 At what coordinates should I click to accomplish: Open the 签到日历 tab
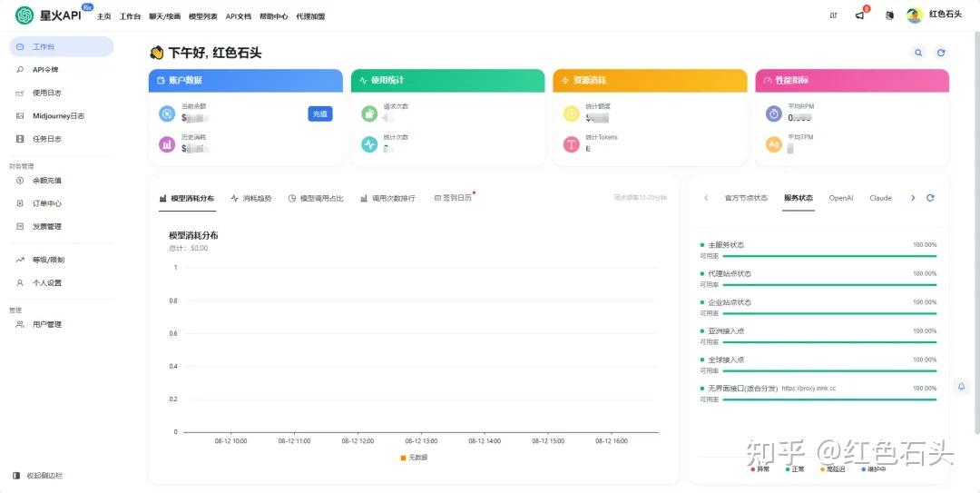pos(453,198)
